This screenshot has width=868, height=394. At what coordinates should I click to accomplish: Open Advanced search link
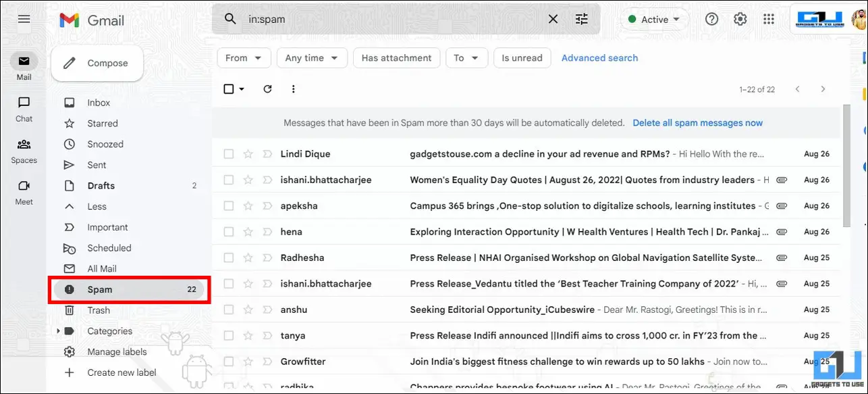click(600, 58)
